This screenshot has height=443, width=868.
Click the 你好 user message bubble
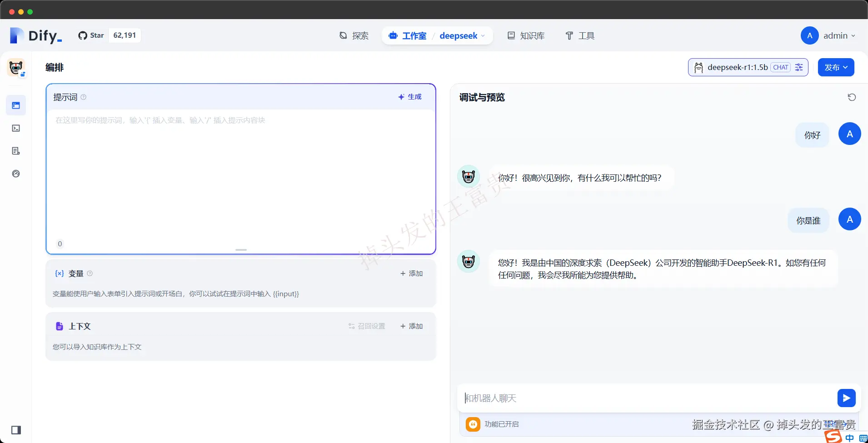(x=812, y=135)
